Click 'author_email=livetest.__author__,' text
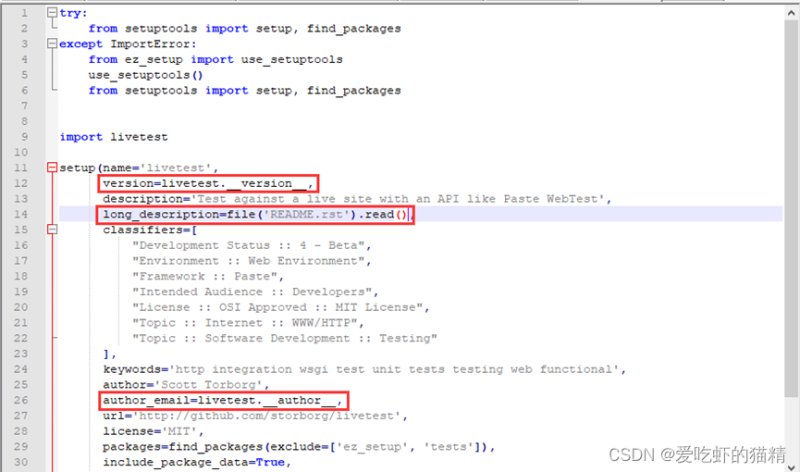 pos(222,401)
